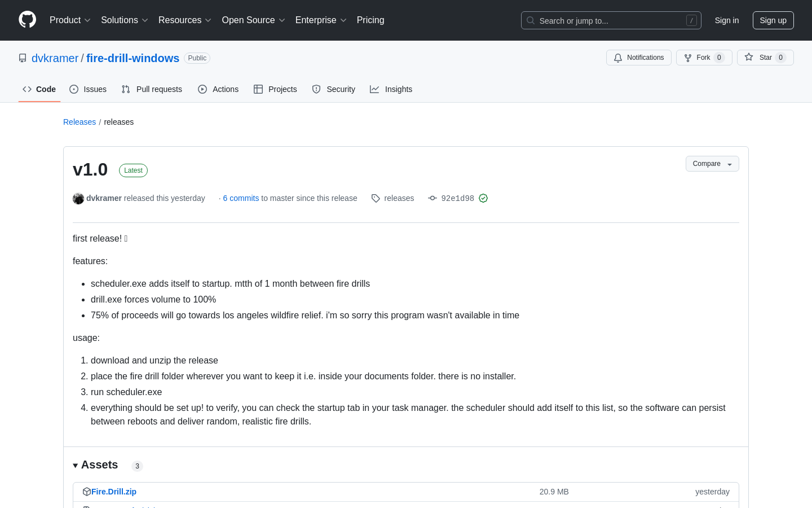Image resolution: width=812 pixels, height=508 pixels.
Task: Switch to the Issues tab
Action: tap(88, 89)
